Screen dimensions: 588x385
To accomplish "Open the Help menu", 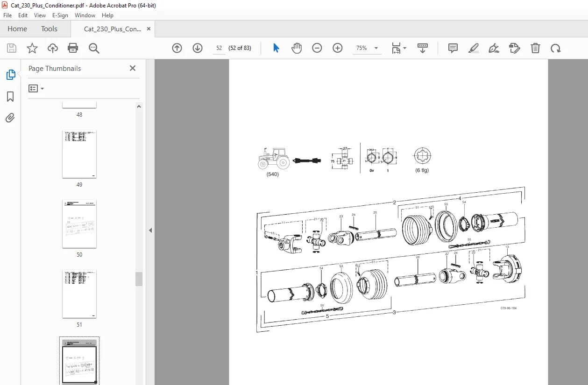I will coord(107,15).
